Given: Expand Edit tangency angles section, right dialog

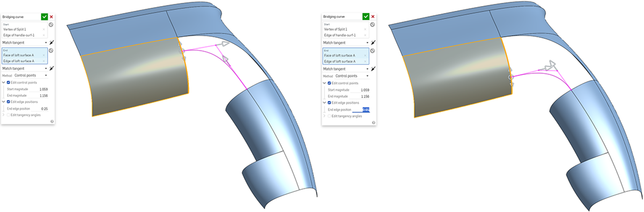Looking at the screenshot, I should 324,116.
